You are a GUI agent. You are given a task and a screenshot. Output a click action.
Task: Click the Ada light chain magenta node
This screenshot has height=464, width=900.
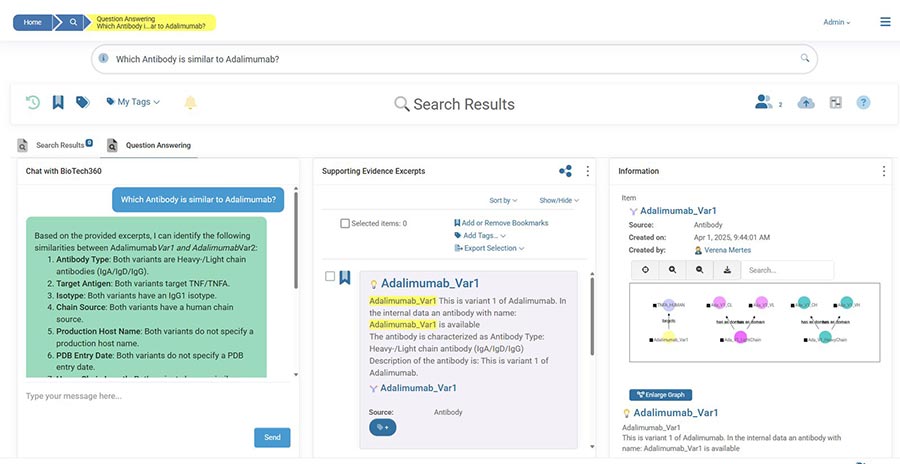point(740,338)
